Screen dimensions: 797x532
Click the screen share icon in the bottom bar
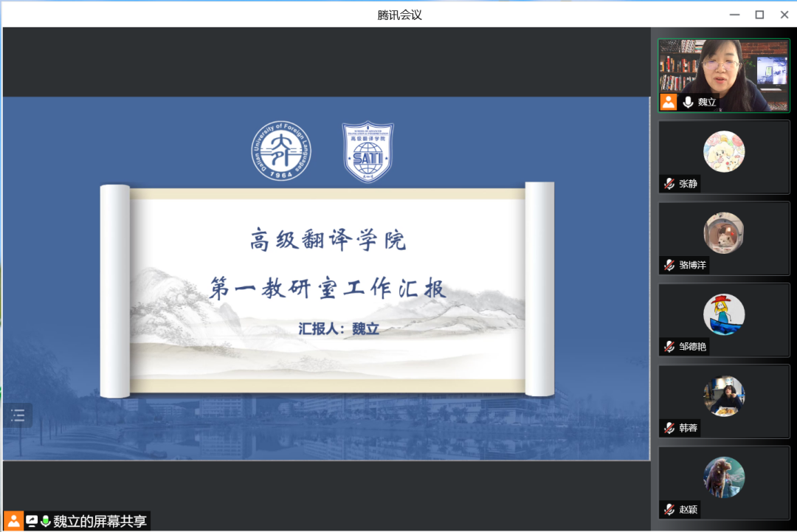pyautogui.click(x=30, y=521)
